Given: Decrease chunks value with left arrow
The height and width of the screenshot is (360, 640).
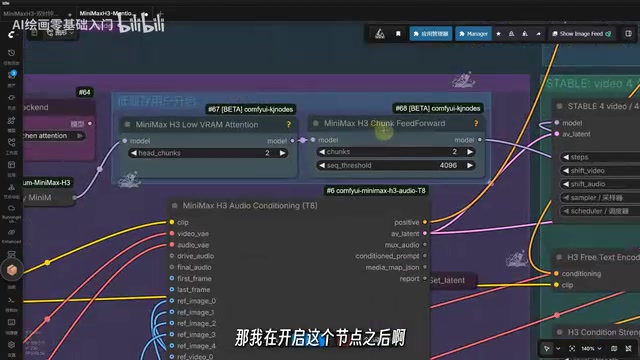Looking at the screenshot, I should pyautogui.click(x=322, y=152).
